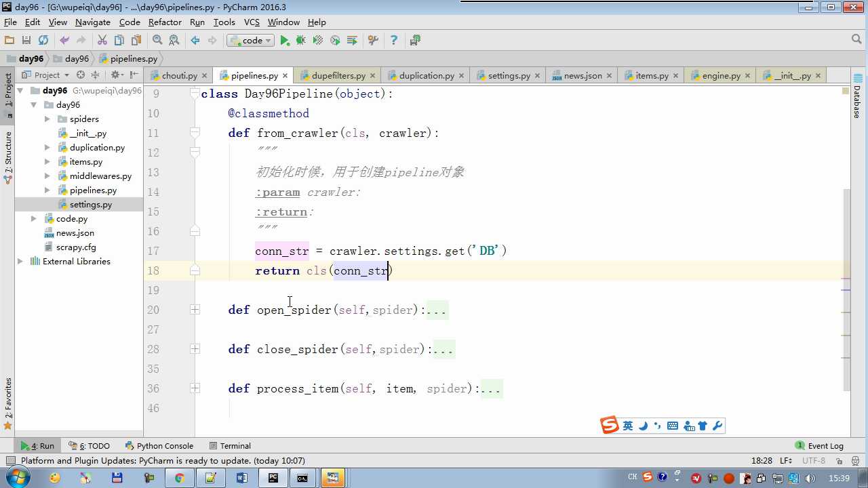This screenshot has width=868, height=488.
Task: Click the Find magnifier icon
Action: pyautogui.click(x=157, y=41)
